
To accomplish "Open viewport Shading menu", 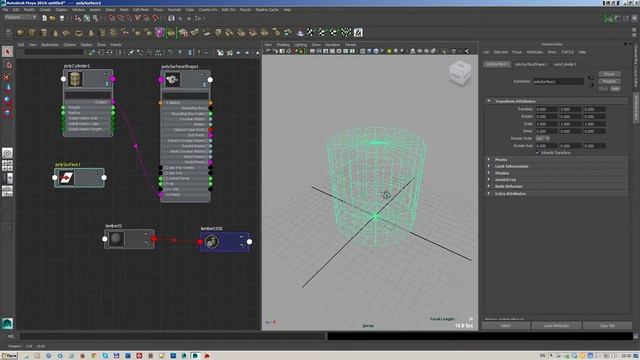I will 283,44.
